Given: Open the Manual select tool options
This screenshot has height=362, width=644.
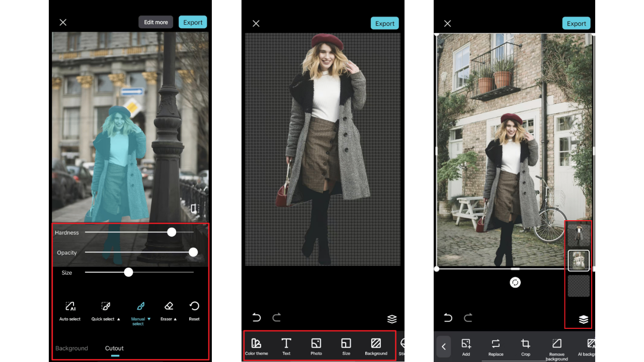Looking at the screenshot, I should pos(141,313).
